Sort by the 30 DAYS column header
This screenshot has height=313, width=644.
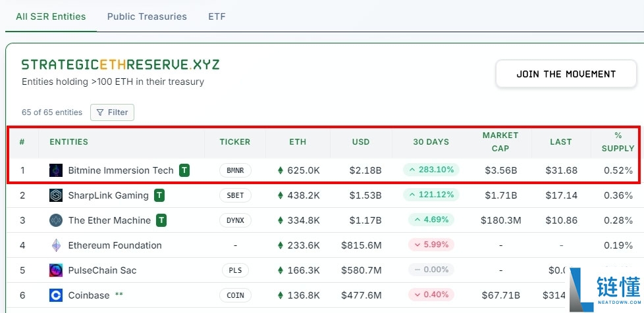coord(431,142)
